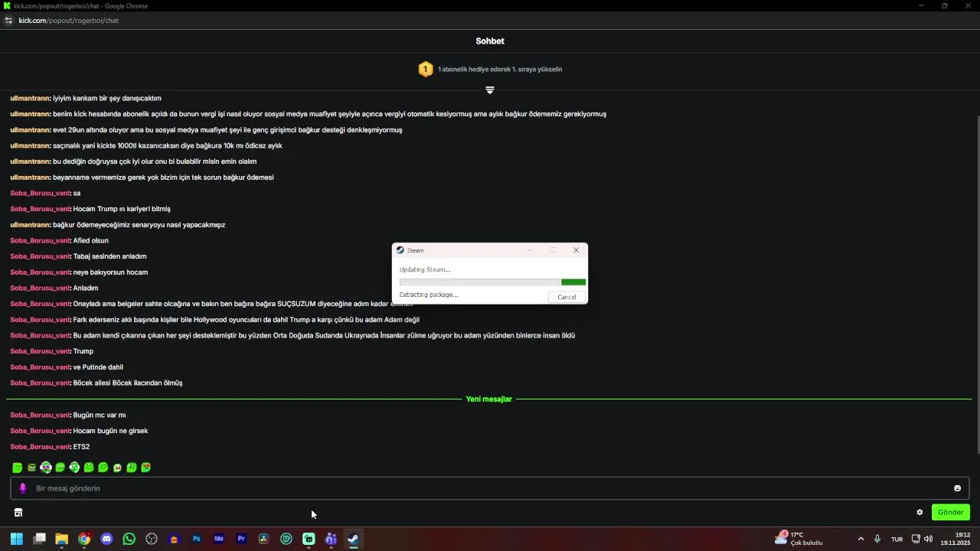Click the system tray microphone icon
This screenshot has width=980, height=551.
(x=877, y=539)
